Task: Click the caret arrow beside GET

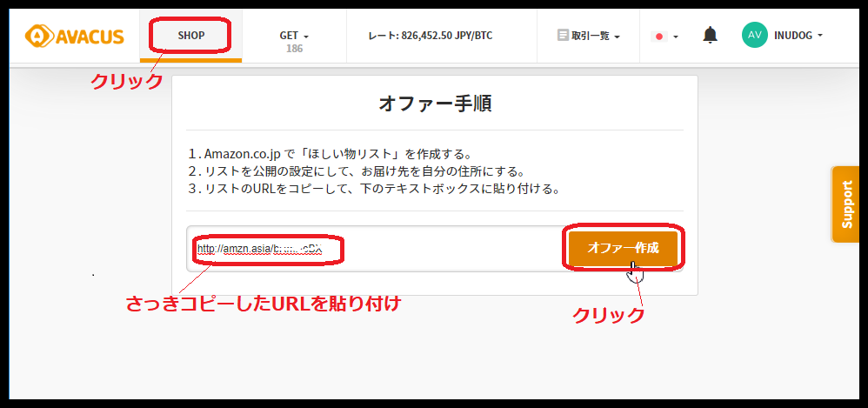Action: click(306, 37)
